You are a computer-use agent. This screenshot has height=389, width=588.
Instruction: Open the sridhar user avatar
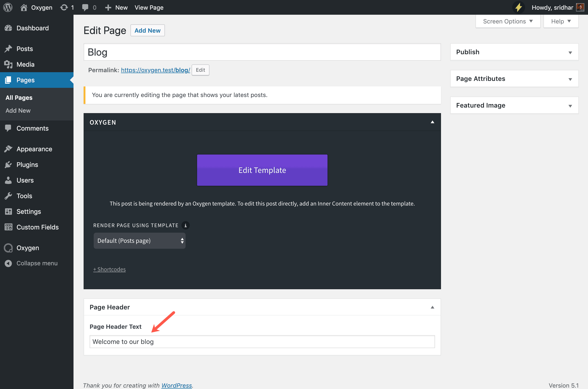click(x=580, y=7)
